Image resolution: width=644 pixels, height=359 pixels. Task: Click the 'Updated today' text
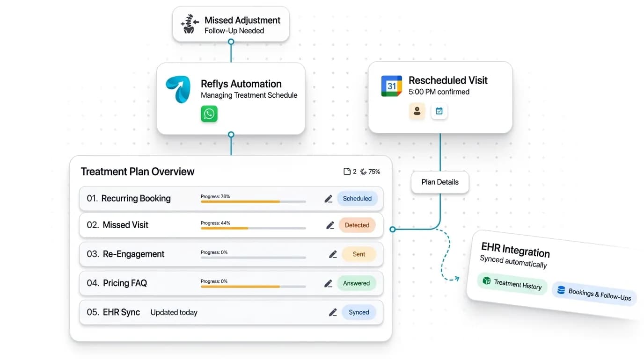174,312
